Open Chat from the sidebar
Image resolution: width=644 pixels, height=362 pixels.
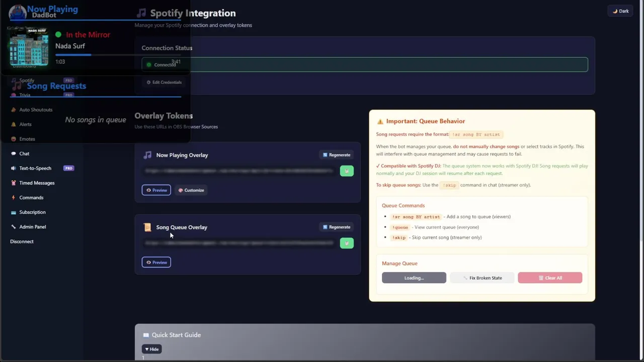tap(24, 153)
